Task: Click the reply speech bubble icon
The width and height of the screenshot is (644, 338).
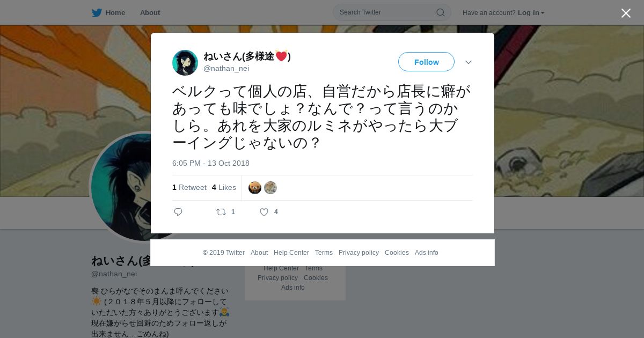Action: point(178,212)
